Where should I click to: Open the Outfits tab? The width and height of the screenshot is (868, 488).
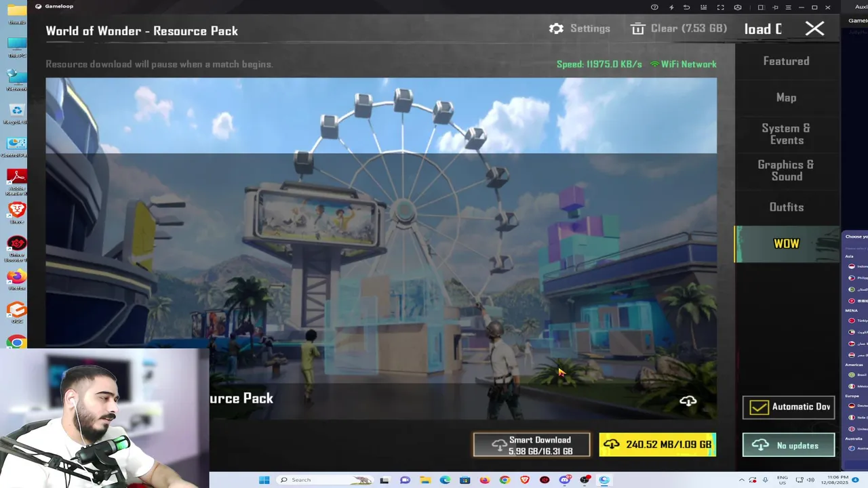click(x=787, y=207)
